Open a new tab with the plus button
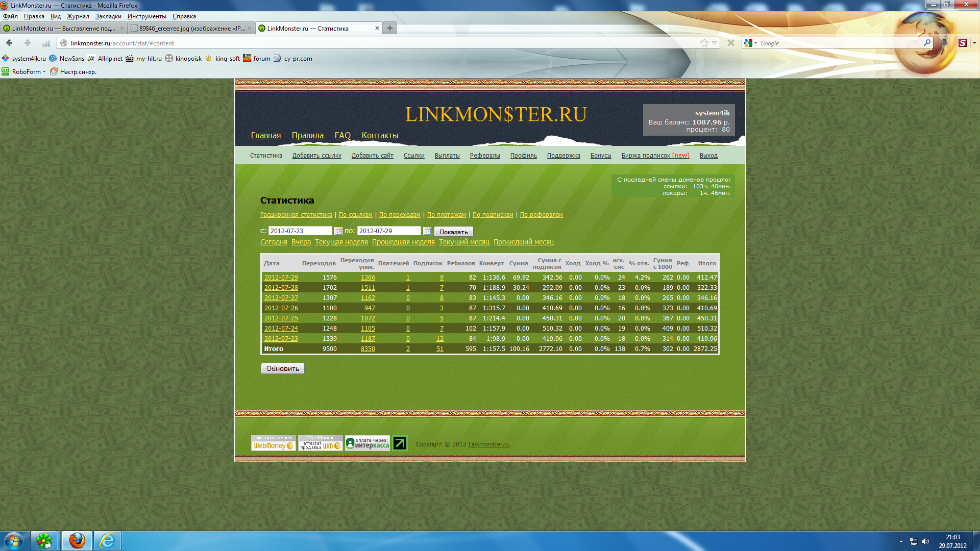Viewport: 980px width, 551px height. click(x=390, y=28)
